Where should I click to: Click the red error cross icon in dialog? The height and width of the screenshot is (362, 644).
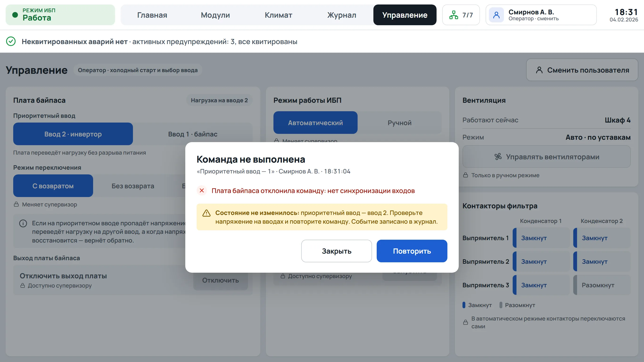point(202,190)
